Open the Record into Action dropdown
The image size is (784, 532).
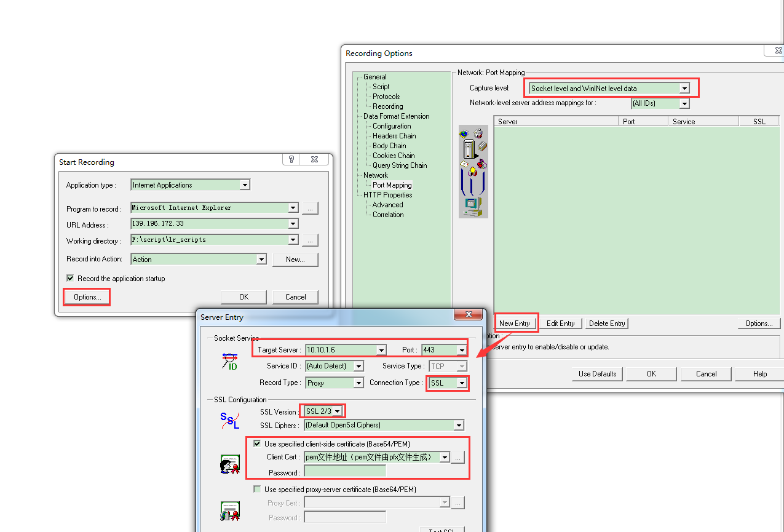click(261, 260)
